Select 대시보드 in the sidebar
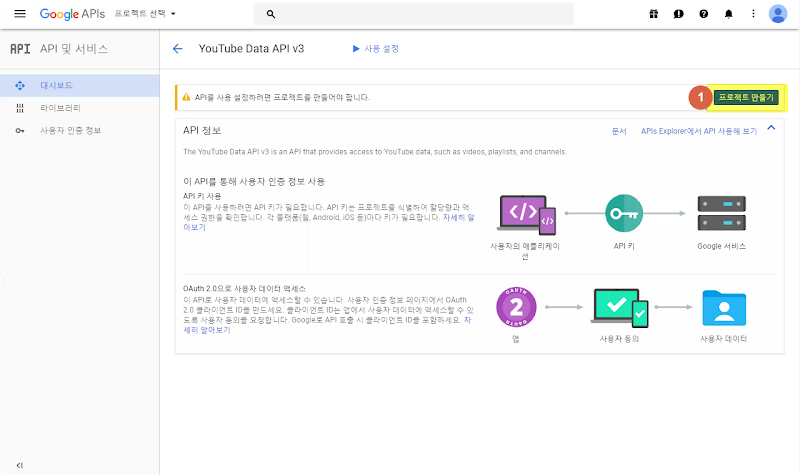 80,86
